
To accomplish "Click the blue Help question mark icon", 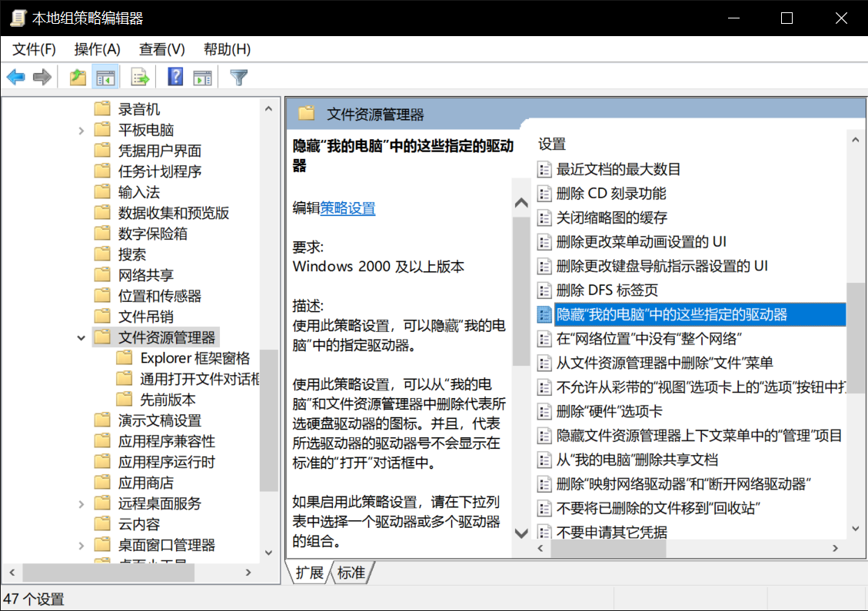I will (175, 77).
